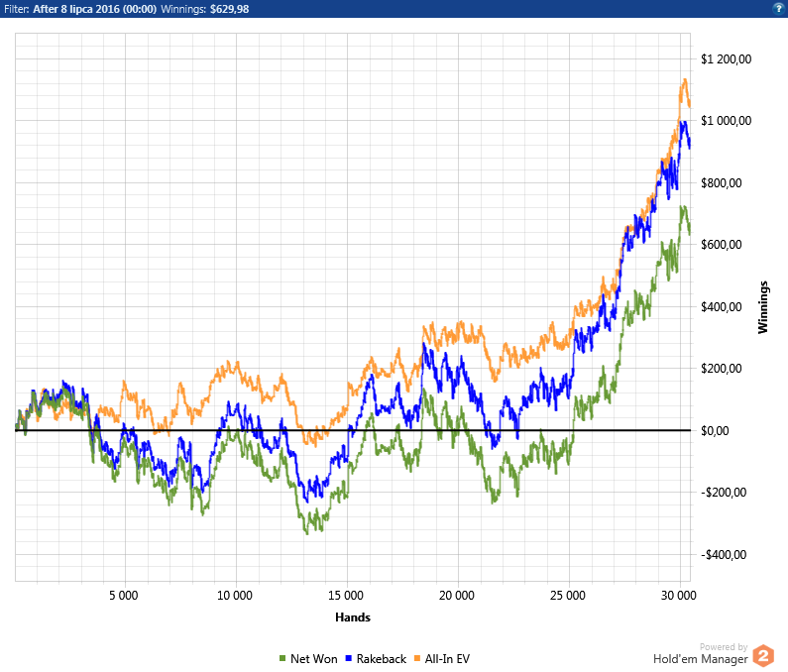Click the $0,00 axis label

pyautogui.click(x=717, y=431)
